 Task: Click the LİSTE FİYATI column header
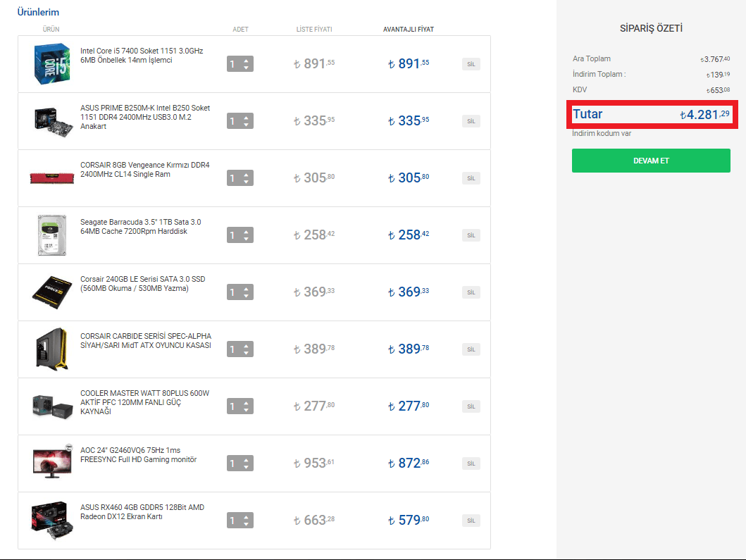pyautogui.click(x=314, y=30)
